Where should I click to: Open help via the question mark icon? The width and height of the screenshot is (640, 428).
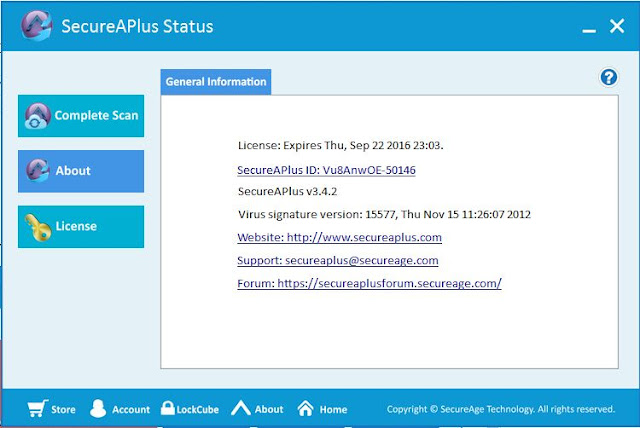(608, 77)
